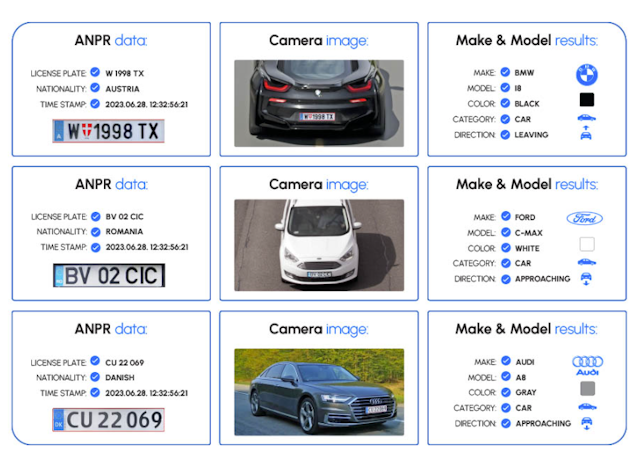The height and width of the screenshot is (450, 635).
Task: Click the A8 model value
Action: [x=521, y=377]
